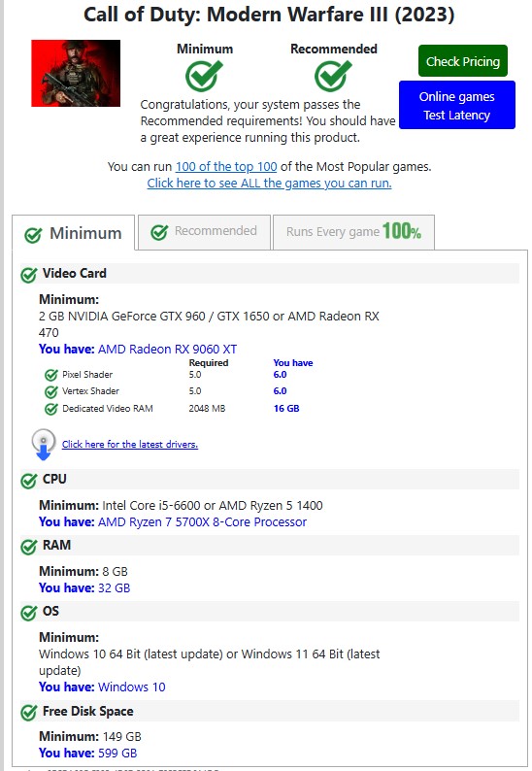Click the Pixel Shader '6.0' value
The image size is (532, 771).
coord(281,375)
